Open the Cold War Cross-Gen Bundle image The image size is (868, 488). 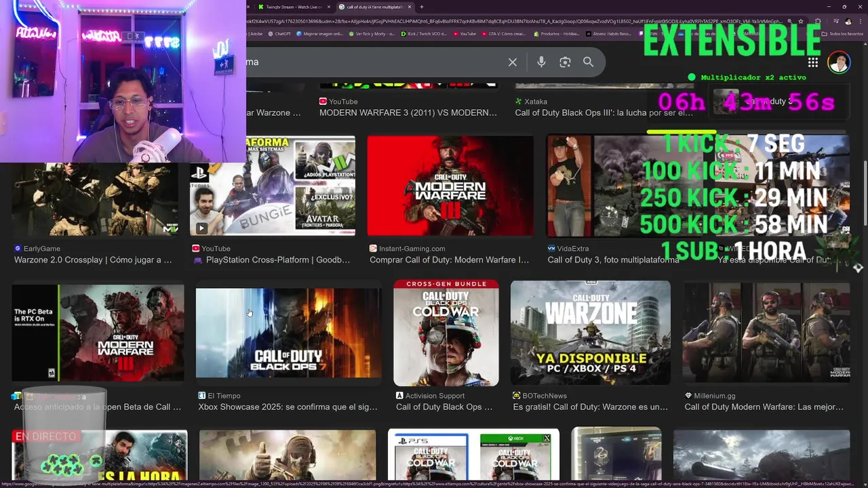[446, 333]
